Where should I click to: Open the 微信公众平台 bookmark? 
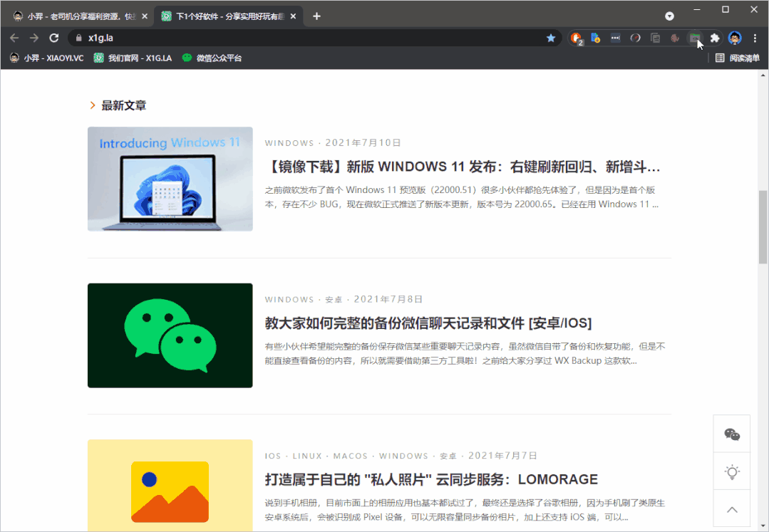[x=212, y=58]
